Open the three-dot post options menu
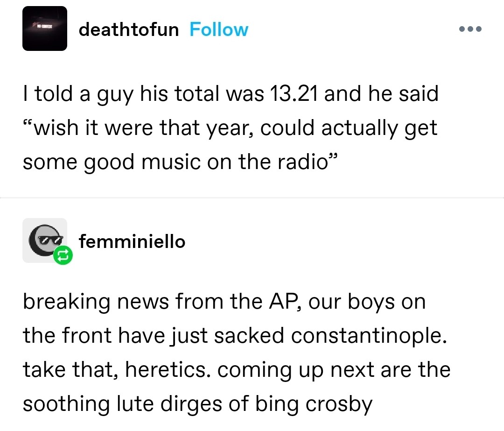504x431 pixels. 469,29
